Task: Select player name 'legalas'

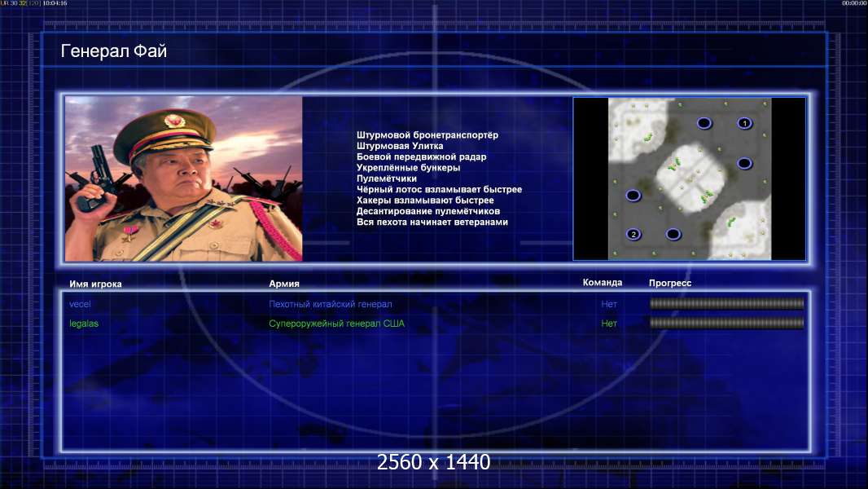Action: click(84, 324)
